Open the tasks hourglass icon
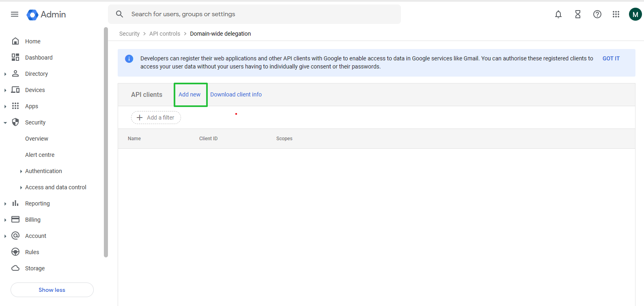This screenshot has width=644, height=306. pyautogui.click(x=578, y=14)
